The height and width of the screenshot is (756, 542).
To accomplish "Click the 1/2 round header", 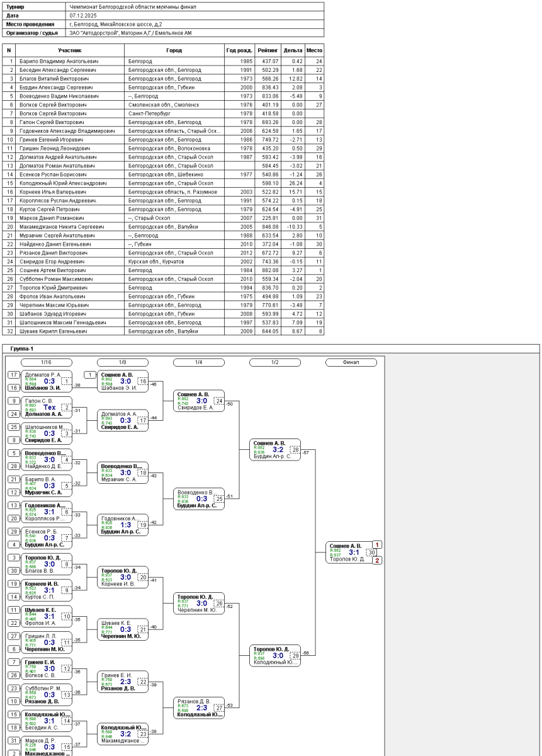I will pos(275,362).
